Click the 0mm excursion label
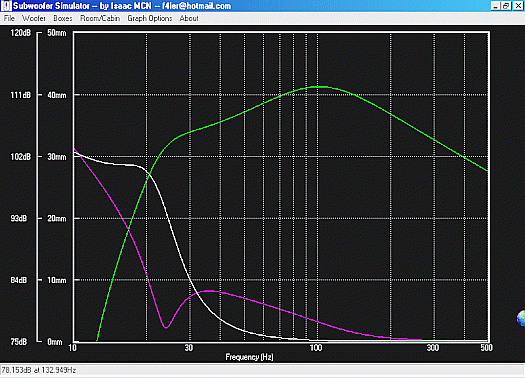This screenshot has width=525, height=378. tap(55, 342)
